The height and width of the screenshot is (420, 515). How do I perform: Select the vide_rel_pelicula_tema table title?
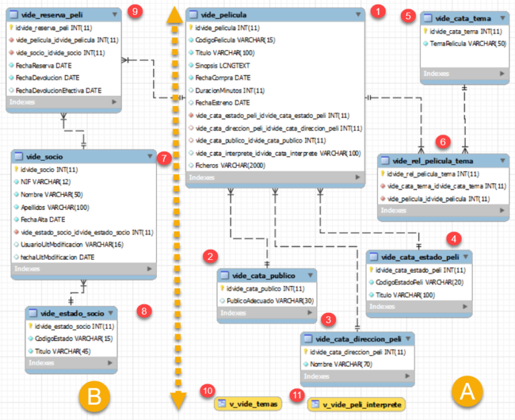tap(433, 161)
